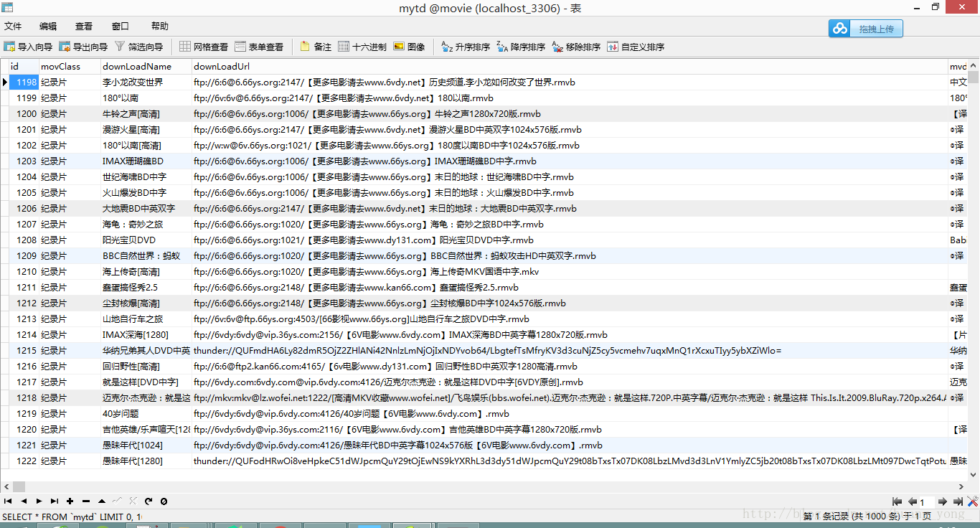Click the 纪录片 cell in row 1205
980x528 pixels.
70,192
